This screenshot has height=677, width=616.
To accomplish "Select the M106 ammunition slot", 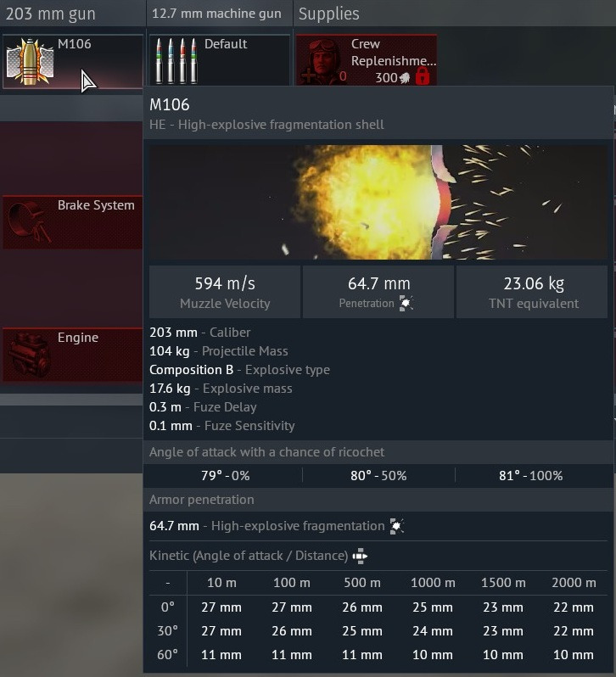I will point(73,61).
